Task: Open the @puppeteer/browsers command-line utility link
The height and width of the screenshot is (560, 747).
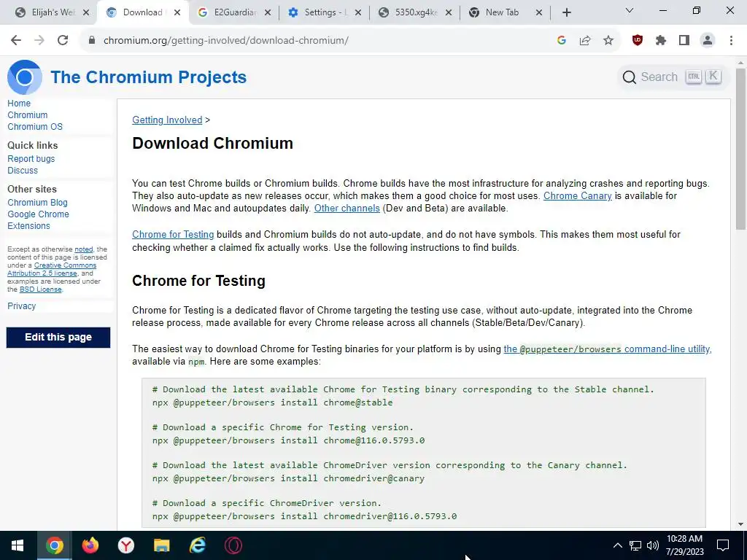Action: 607,349
